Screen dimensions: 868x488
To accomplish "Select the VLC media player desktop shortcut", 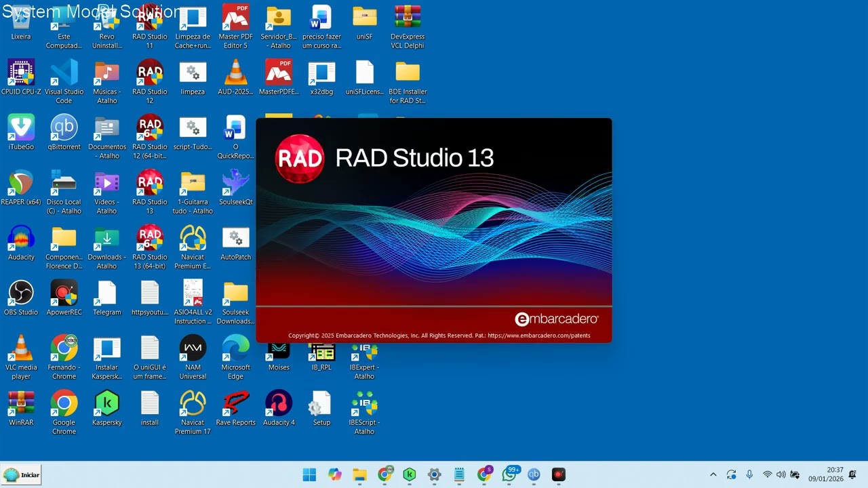I will (x=21, y=357).
